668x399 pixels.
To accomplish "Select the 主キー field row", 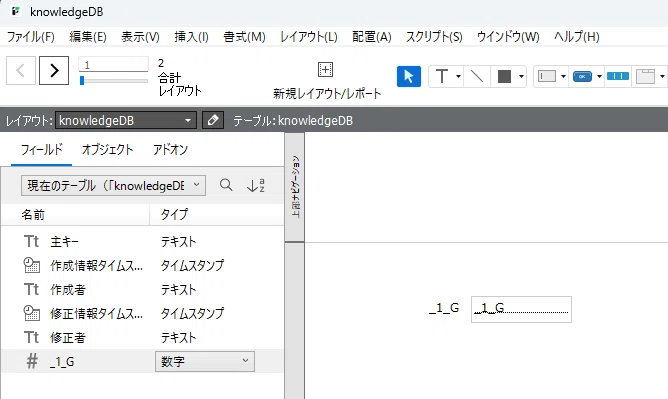I will [x=142, y=242].
